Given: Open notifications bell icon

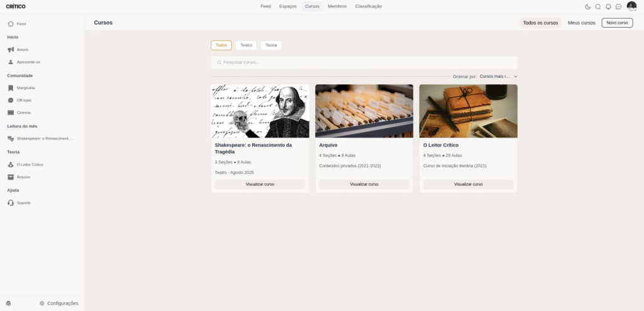Looking at the screenshot, I should coord(608,6).
